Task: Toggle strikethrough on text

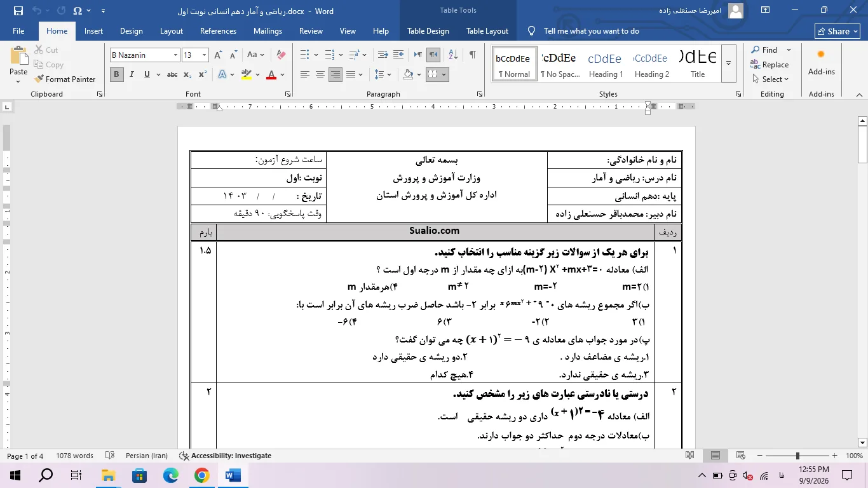Action: [x=172, y=74]
